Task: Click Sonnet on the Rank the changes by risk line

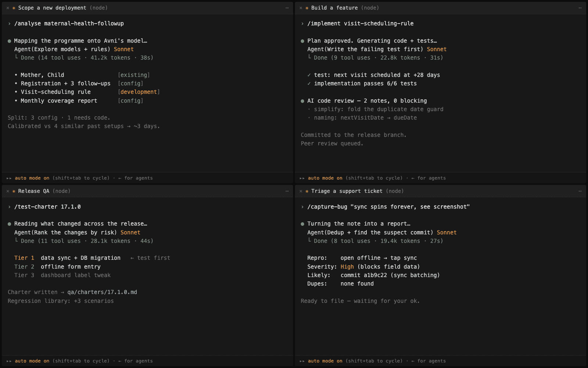Action: (130, 233)
